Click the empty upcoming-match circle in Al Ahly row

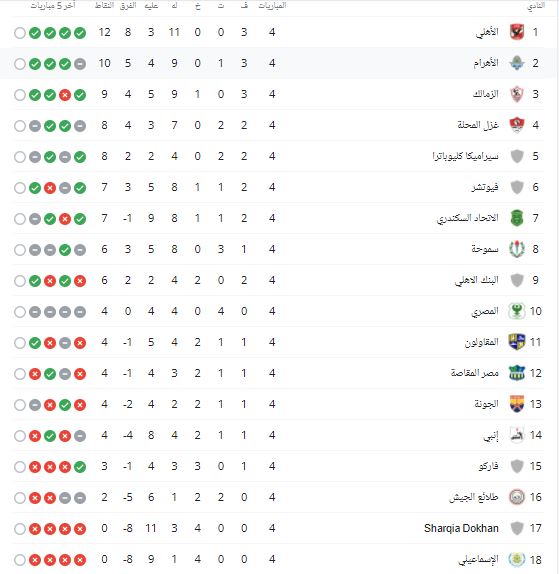click(x=20, y=33)
